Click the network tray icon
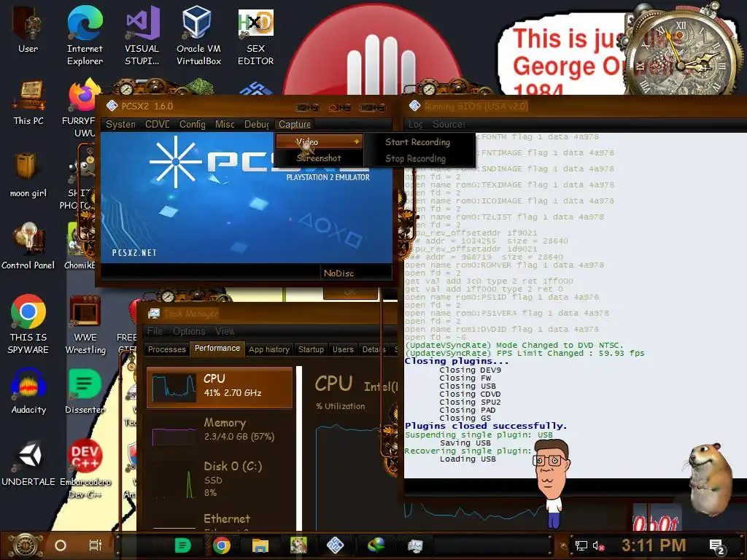The width and height of the screenshot is (747, 560). pyautogui.click(x=581, y=545)
